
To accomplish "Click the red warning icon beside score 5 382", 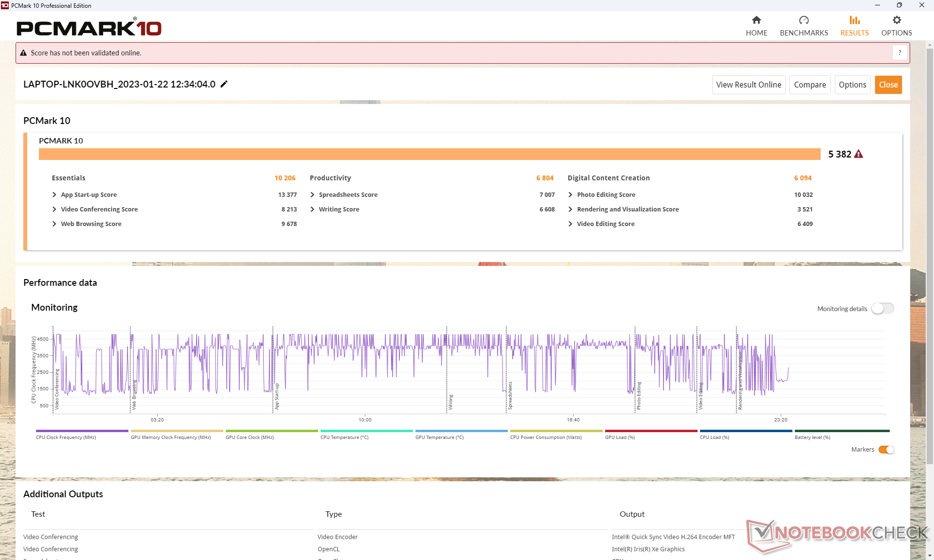I will (x=859, y=154).
